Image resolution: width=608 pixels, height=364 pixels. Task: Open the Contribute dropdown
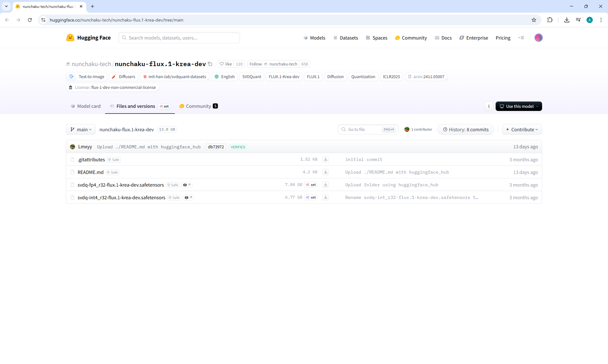[522, 129]
